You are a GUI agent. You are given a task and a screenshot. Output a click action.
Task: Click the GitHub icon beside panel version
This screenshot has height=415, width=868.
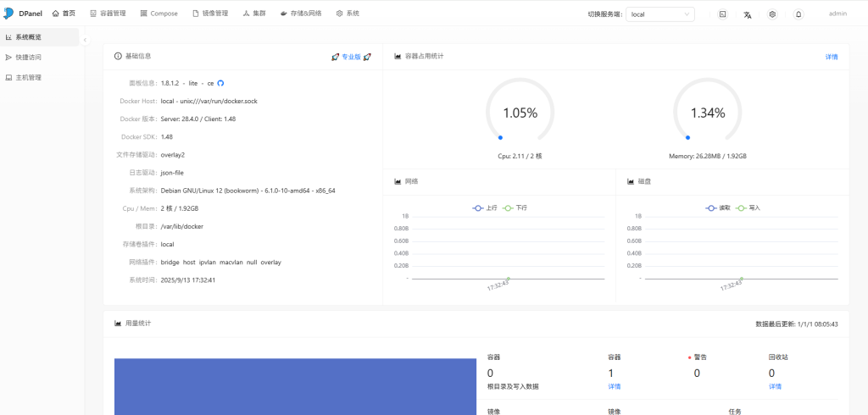click(x=220, y=83)
